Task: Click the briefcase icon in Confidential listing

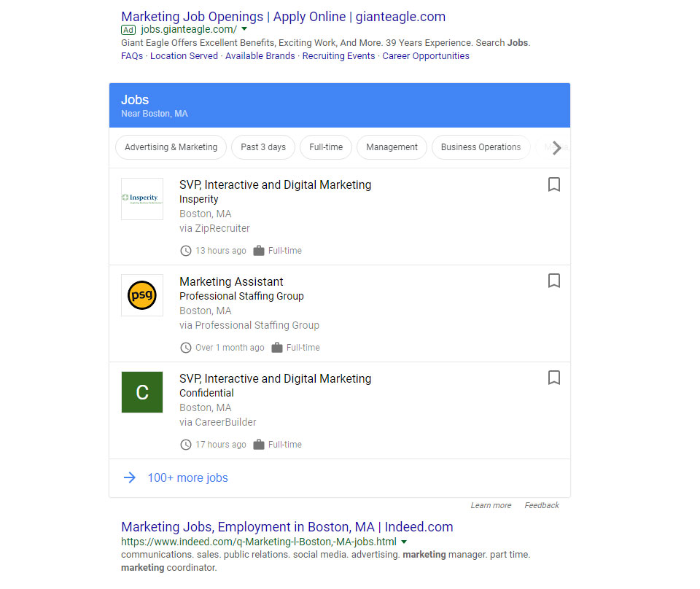Action: click(258, 444)
